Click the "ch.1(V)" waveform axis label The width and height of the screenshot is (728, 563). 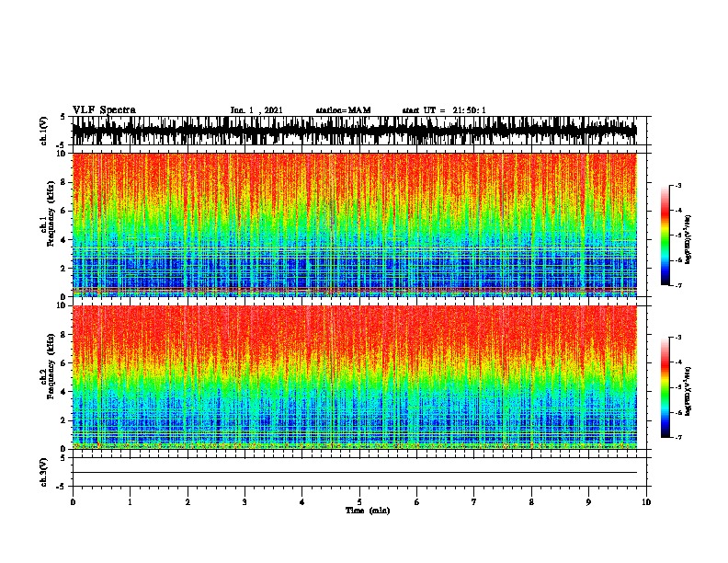pyautogui.click(x=44, y=131)
